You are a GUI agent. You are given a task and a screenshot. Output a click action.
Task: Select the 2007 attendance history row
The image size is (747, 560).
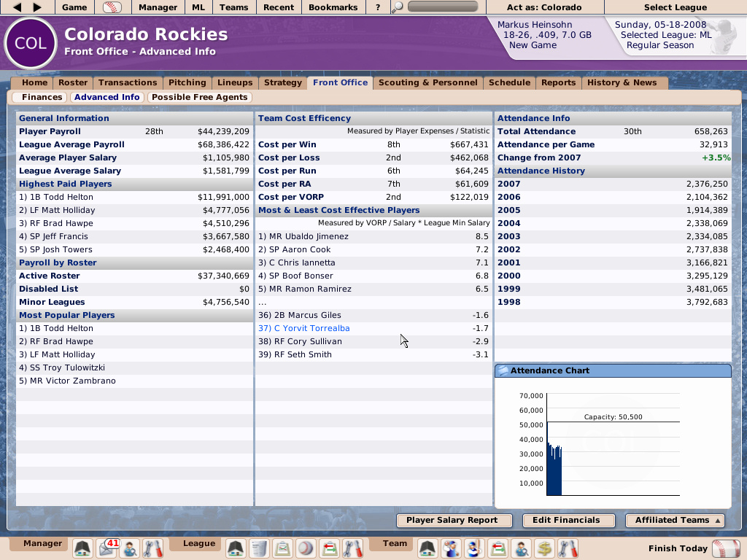(613, 184)
